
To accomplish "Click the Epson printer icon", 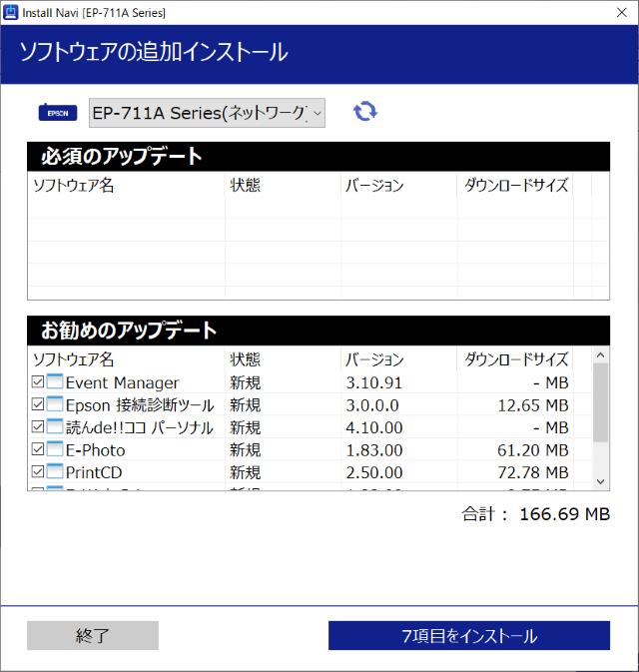I will [58, 113].
